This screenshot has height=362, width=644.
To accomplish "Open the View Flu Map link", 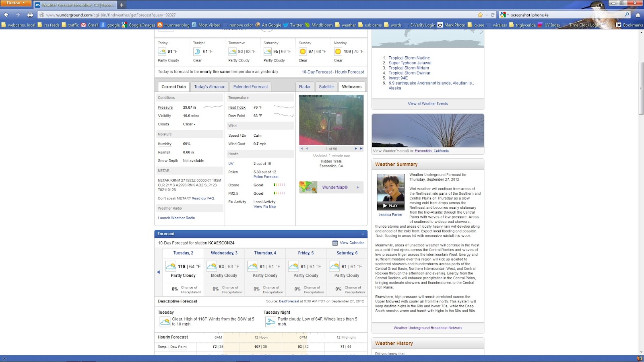I will 264,206.
